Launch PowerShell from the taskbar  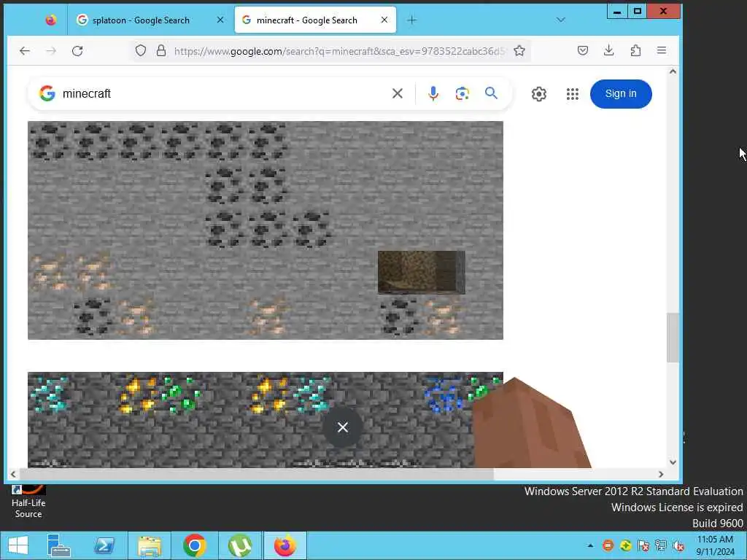(x=104, y=545)
